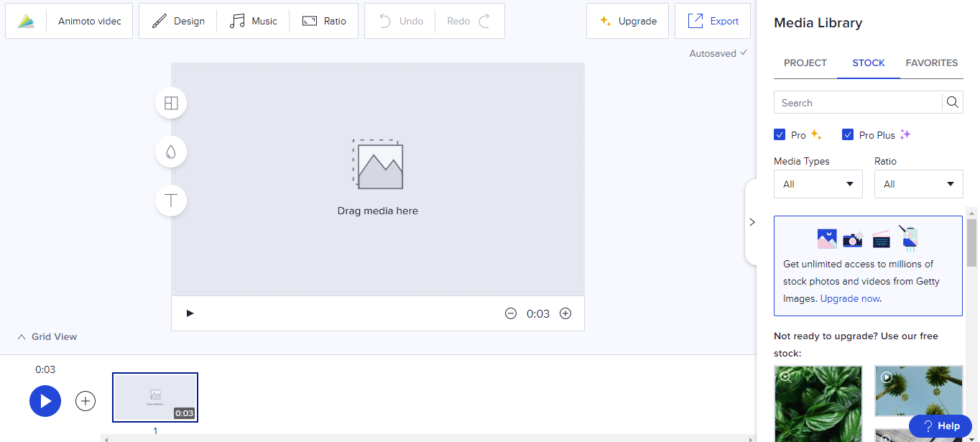Increase block duration with plus icon

pyautogui.click(x=565, y=313)
